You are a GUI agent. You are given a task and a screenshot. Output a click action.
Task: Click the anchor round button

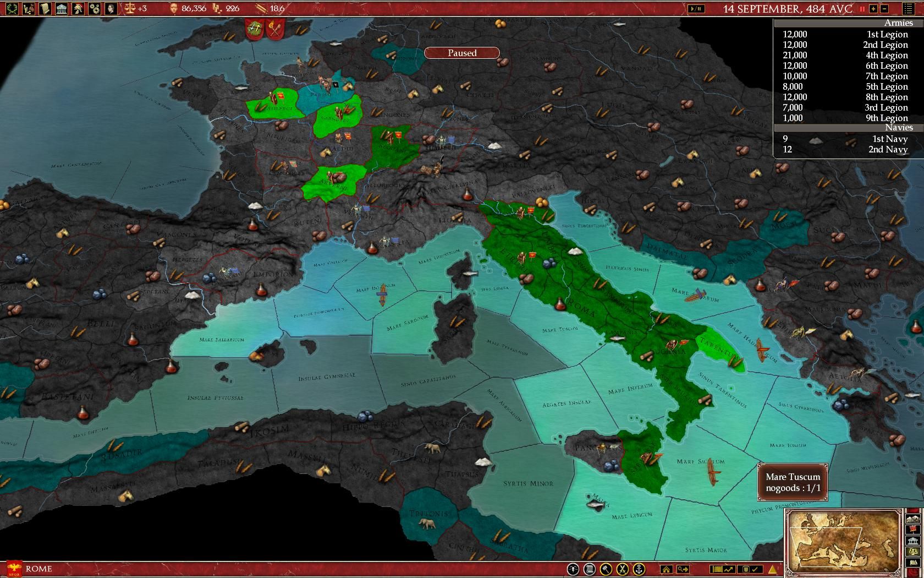[639, 569]
